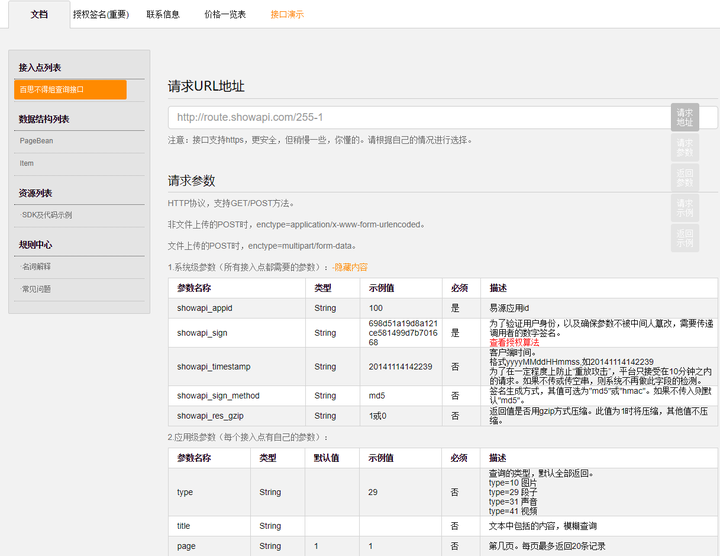
Task: Open Item data structure link
Action: click(26, 163)
